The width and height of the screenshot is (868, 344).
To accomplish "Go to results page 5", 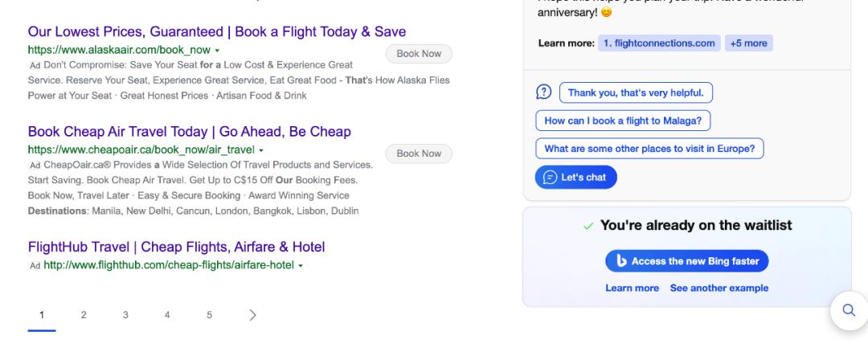I will (x=210, y=314).
